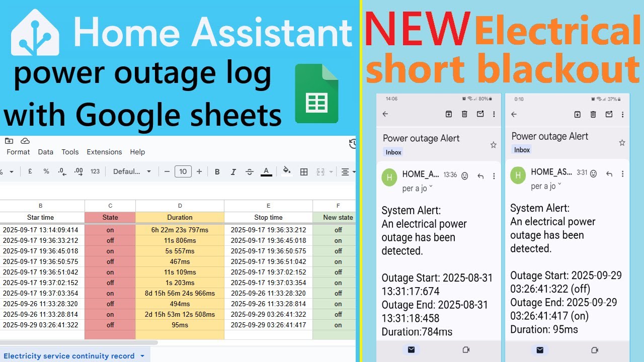Click the Google Sheets logo
This screenshot has height=362, width=644.
point(316,94)
